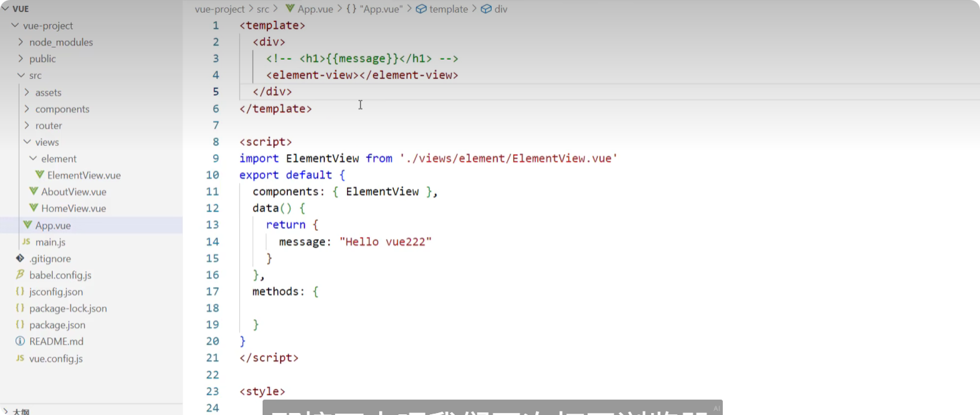980x415 pixels.
Task: Click the './views/element/ElementView.vue' import path
Action: (x=508, y=158)
